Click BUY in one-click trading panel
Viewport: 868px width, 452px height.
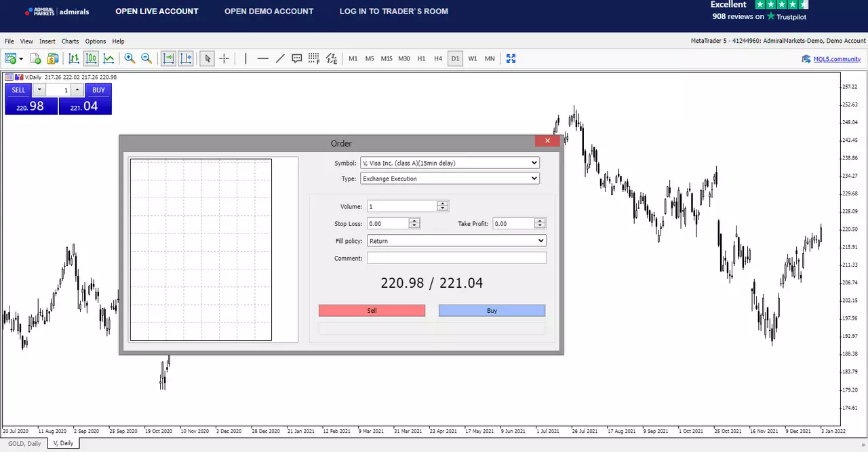click(98, 90)
